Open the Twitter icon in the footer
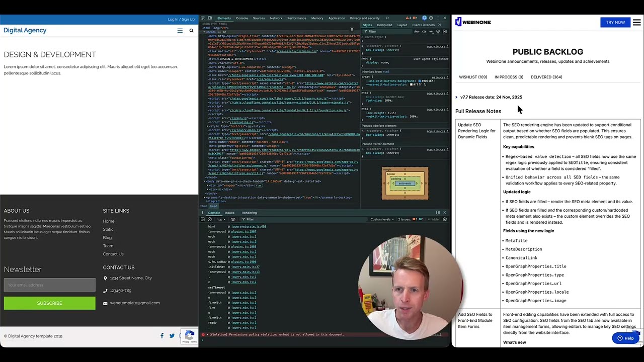 pos(172,336)
